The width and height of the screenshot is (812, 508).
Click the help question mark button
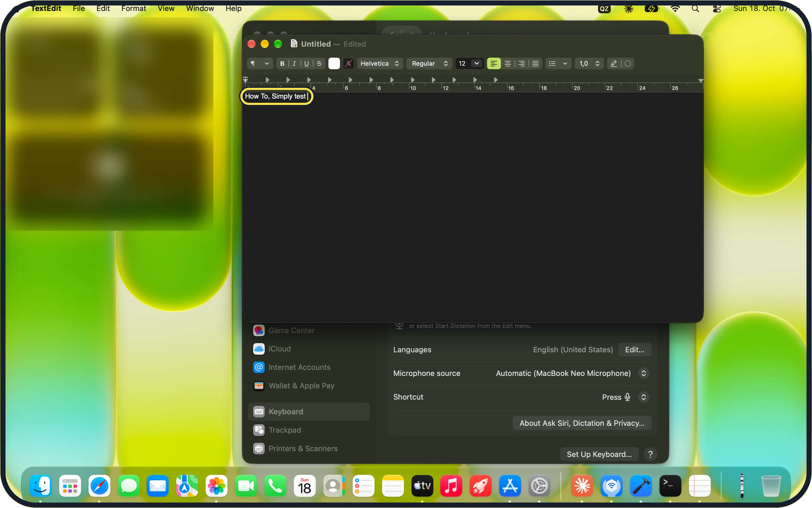(x=651, y=454)
